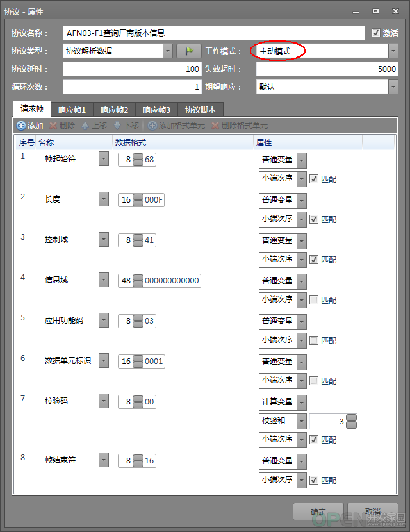Open 计算变量 dropdown in 校验码 row
This screenshot has height=532, width=410.
pyautogui.click(x=302, y=403)
